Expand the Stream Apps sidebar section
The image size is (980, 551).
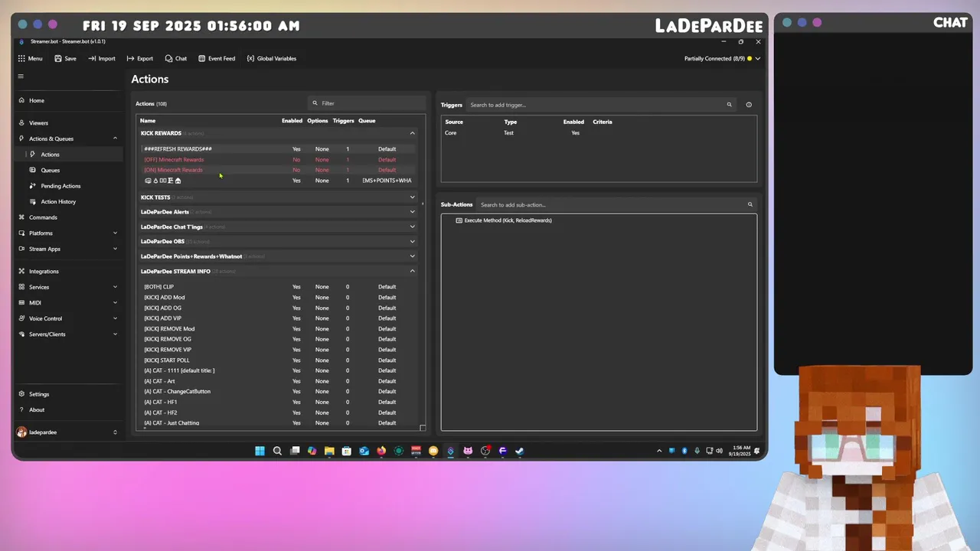(115, 249)
